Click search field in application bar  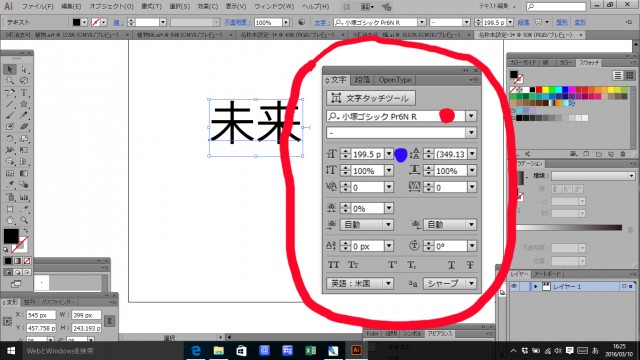pos(556,6)
